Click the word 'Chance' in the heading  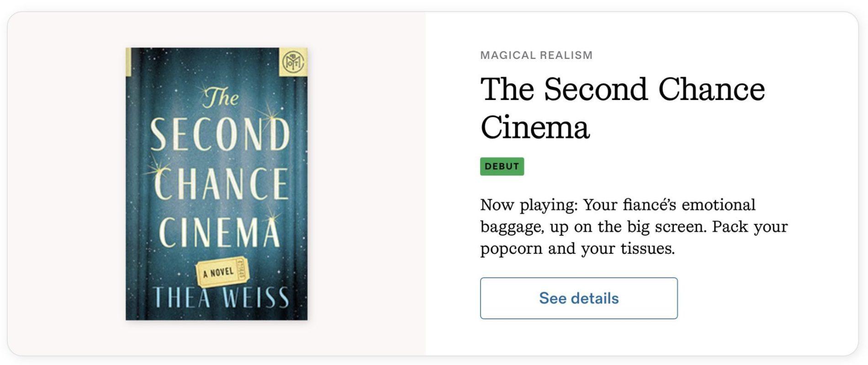(711, 89)
